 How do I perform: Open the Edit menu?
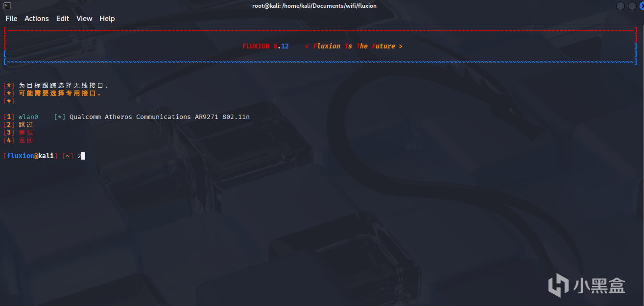(x=63, y=19)
